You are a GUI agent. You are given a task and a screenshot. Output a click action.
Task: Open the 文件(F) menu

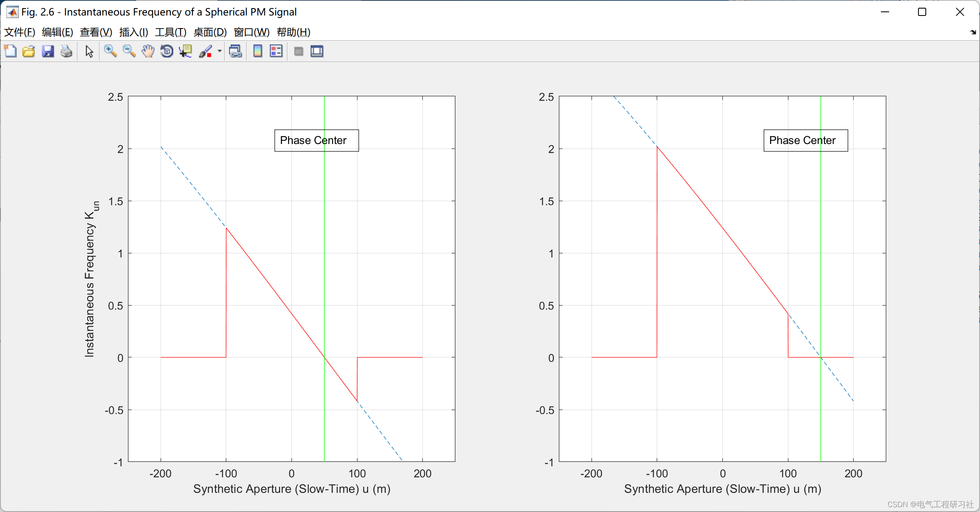pyautogui.click(x=19, y=32)
